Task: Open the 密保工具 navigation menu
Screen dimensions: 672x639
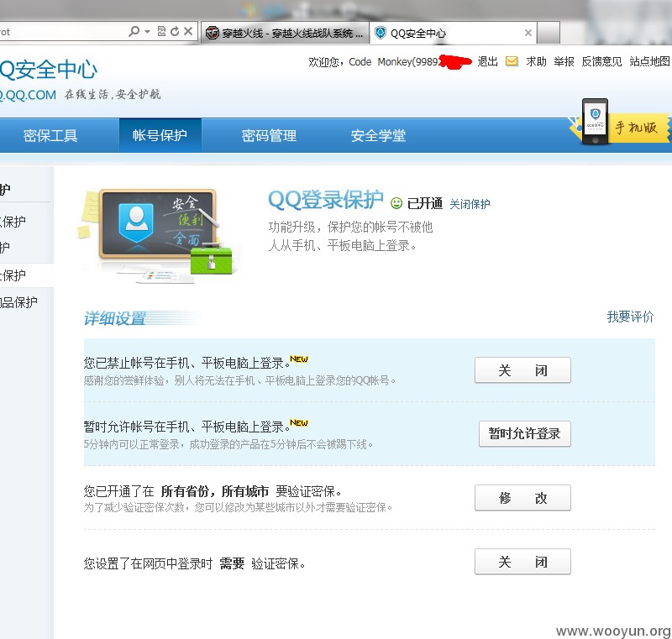Action: pos(50,136)
